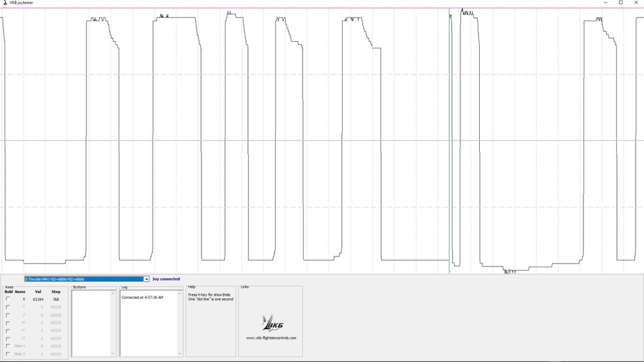Image resolution: width=644 pixels, height=362 pixels.
Task: Click the 'Joy connected' status text
Action: click(166, 279)
